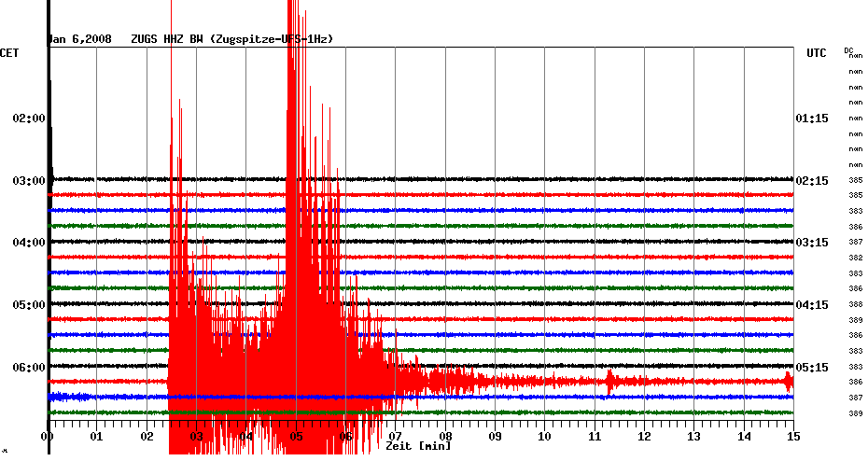This screenshot has width=868, height=461.
Task: Click minute marker "14" on time axis
Action: [x=744, y=437]
